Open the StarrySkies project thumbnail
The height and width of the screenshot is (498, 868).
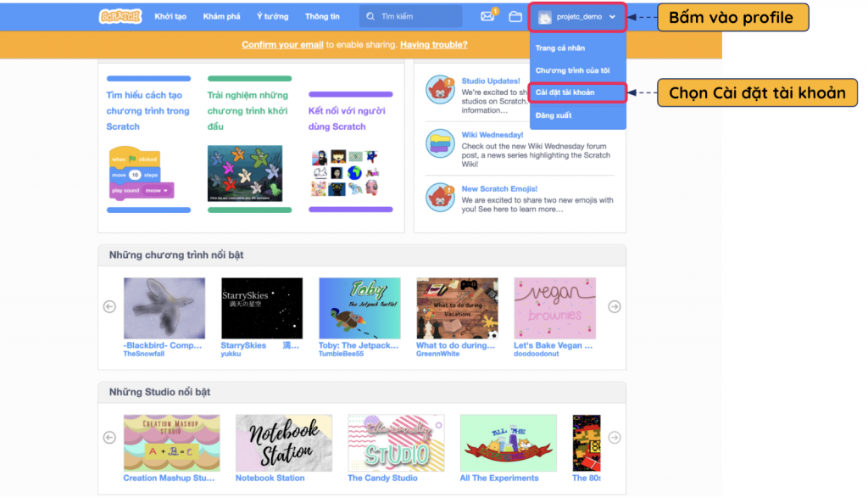click(262, 308)
